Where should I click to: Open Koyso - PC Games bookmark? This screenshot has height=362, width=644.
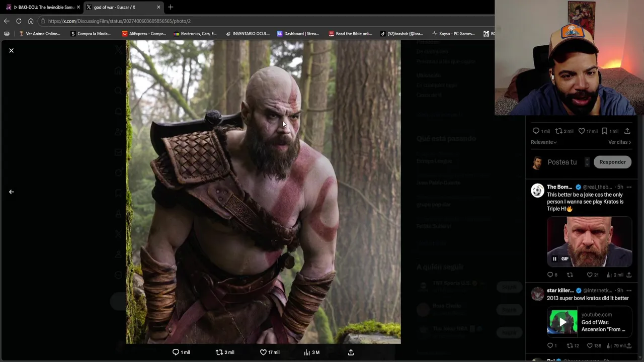tap(453, 34)
